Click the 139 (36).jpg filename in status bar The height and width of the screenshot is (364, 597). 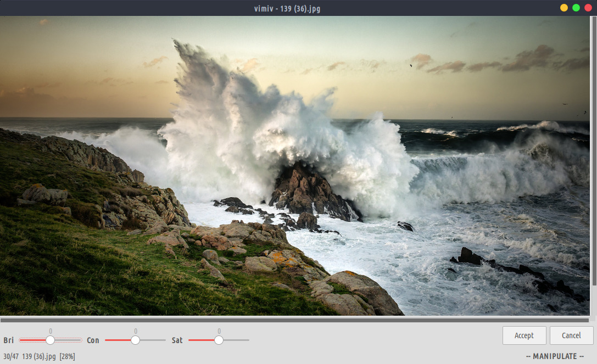(x=39, y=356)
